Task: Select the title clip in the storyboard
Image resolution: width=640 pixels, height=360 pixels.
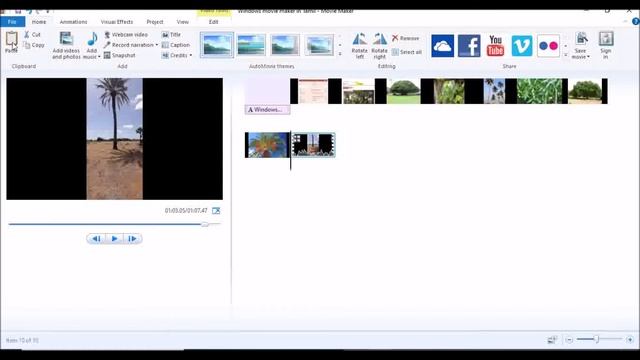Action: click(x=267, y=91)
